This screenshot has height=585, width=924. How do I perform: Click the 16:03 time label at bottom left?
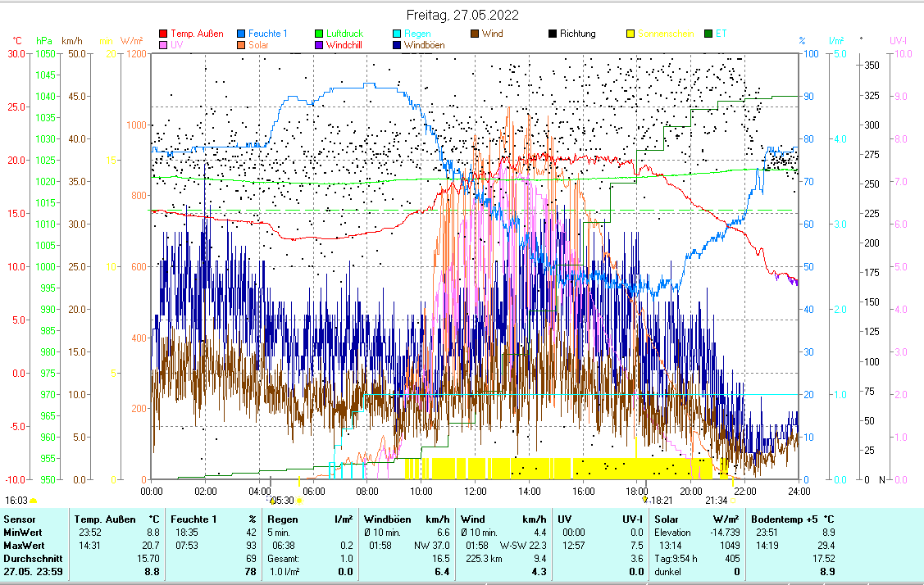point(16,501)
